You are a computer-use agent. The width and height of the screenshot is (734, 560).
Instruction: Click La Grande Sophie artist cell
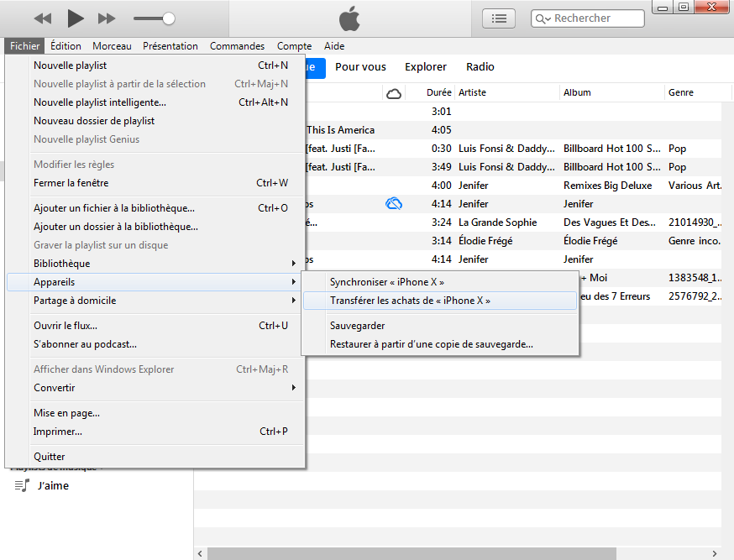[498, 222]
